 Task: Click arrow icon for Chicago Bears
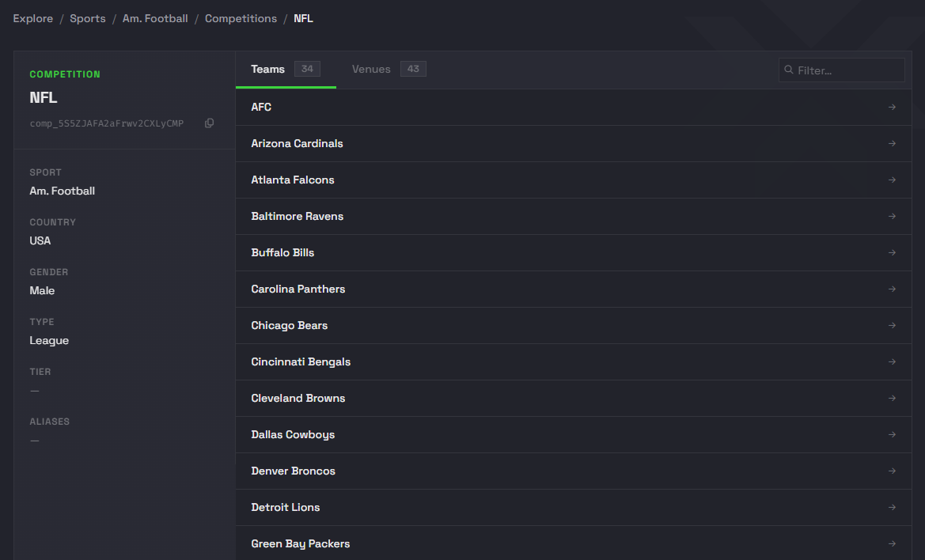click(892, 325)
